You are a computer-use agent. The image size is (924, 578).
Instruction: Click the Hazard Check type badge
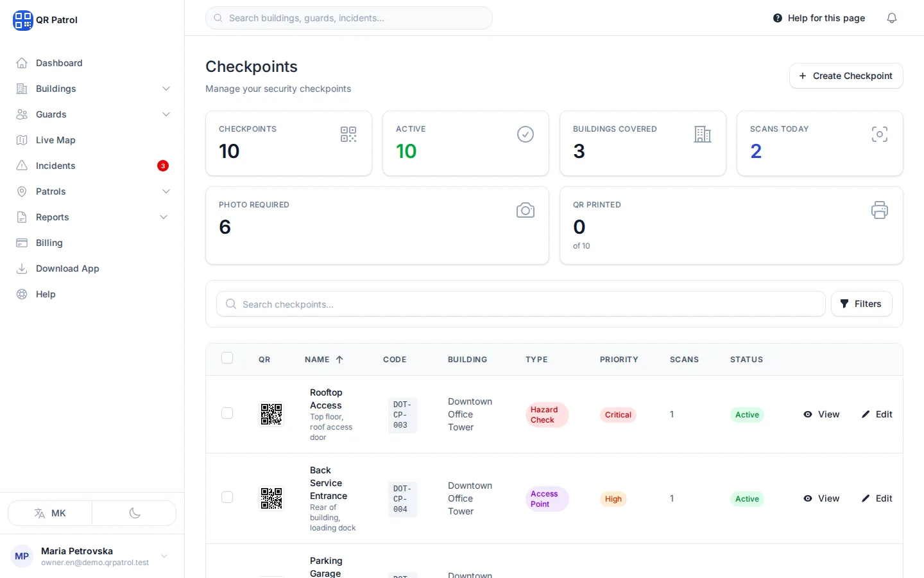(x=547, y=415)
